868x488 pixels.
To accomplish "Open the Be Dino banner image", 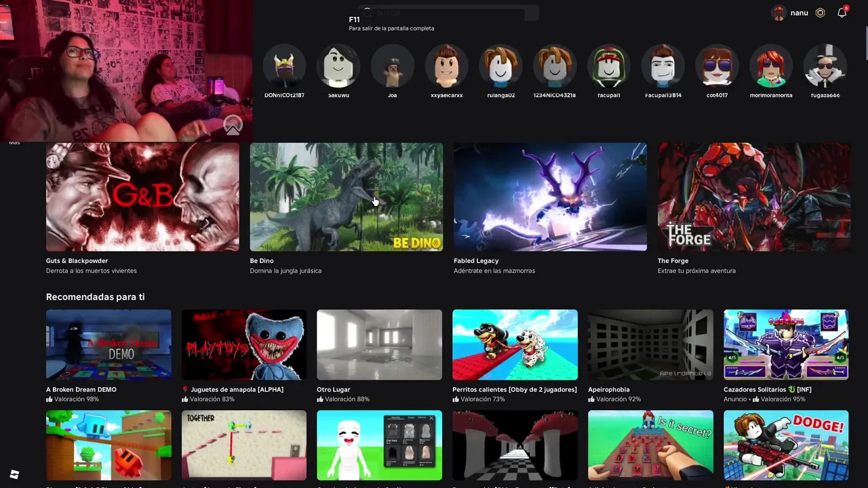I will (x=346, y=197).
